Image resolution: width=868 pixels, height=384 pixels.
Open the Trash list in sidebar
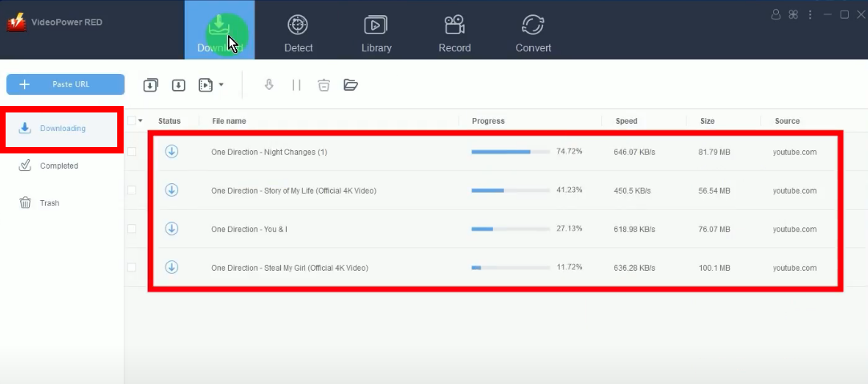[x=39, y=202]
